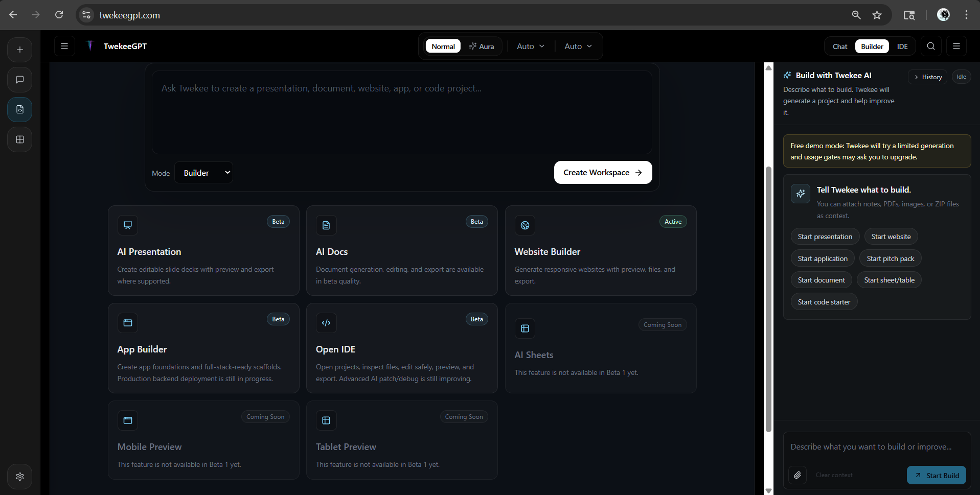Open the Mode Builder dropdown
The height and width of the screenshot is (495, 980).
point(203,173)
